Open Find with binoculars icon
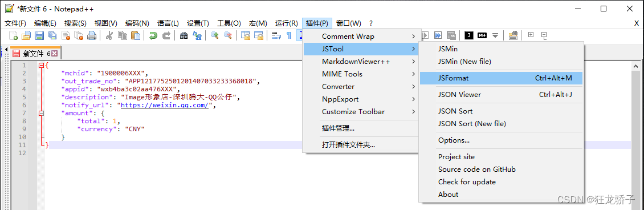Screen dimensions: 644x210 tap(184, 36)
